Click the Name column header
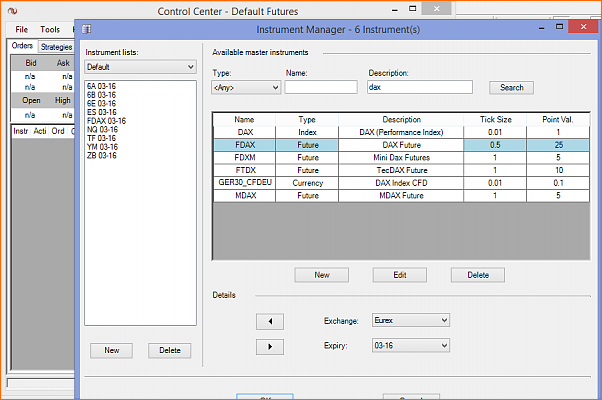This screenshot has width=602, height=400. [x=244, y=119]
